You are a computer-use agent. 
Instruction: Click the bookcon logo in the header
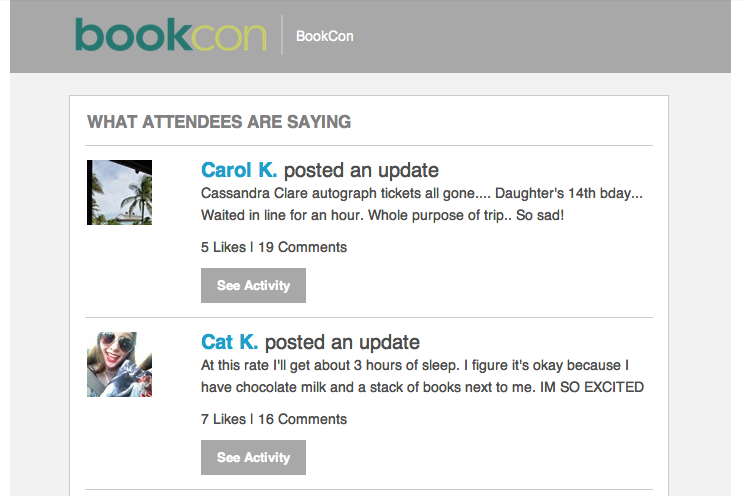coord(170,35)
